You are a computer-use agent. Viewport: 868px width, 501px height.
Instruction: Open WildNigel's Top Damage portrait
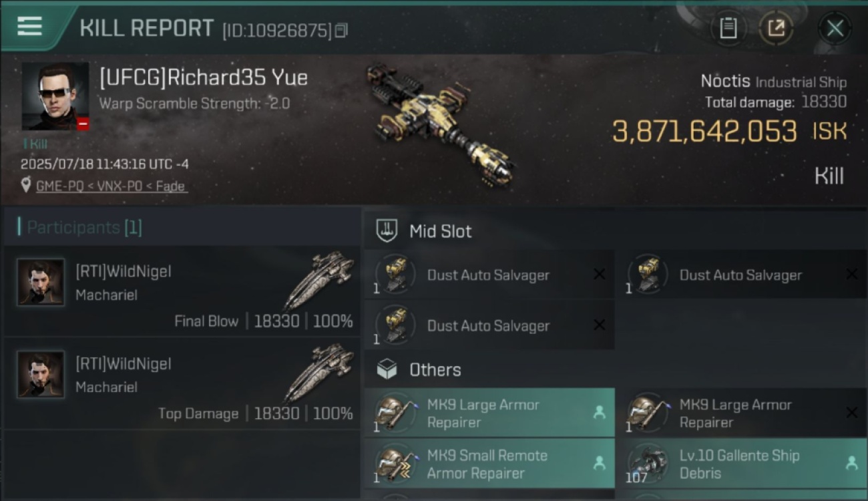coord(41,375)
